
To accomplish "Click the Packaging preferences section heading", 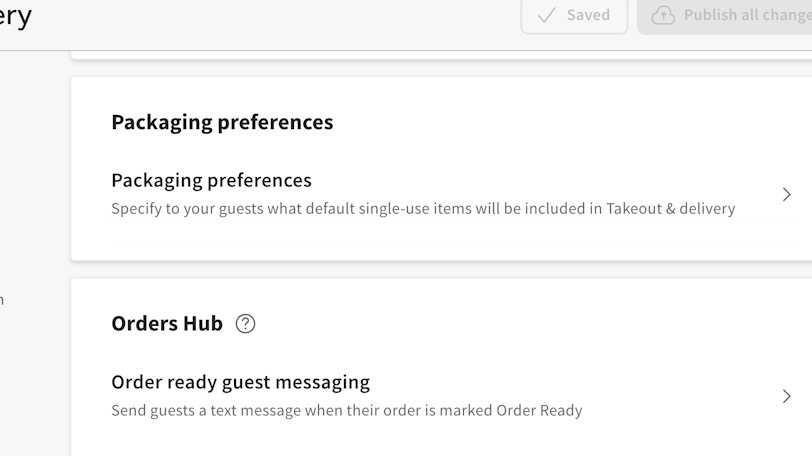I will point(222,122).
